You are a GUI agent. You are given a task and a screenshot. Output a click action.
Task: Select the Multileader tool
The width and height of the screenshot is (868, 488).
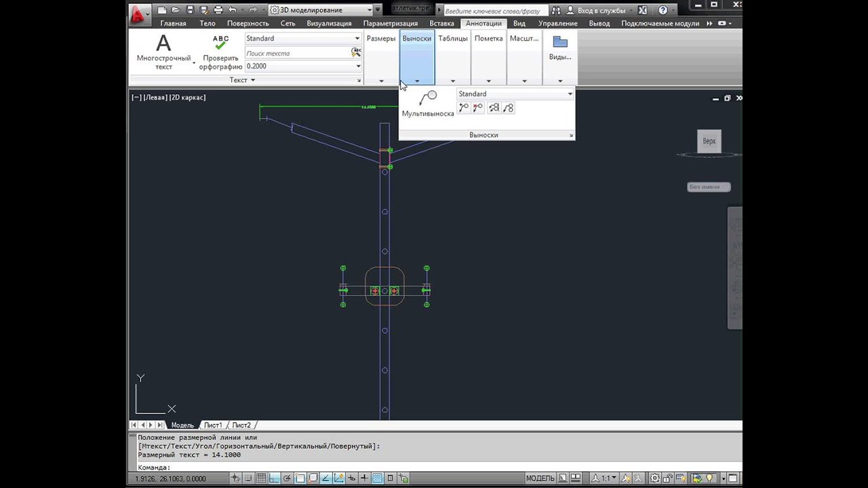(x=428, y=103)
